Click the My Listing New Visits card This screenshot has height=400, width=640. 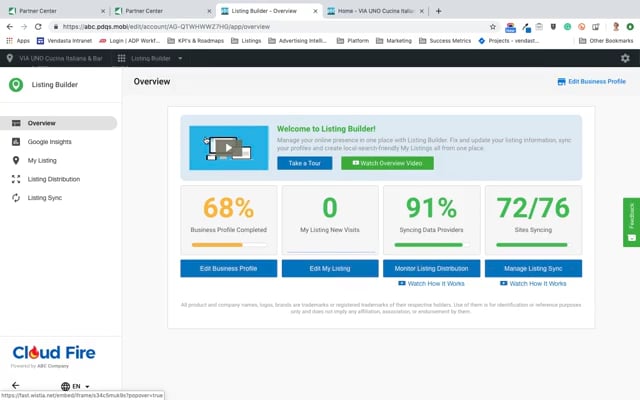[x=330, y=220]
